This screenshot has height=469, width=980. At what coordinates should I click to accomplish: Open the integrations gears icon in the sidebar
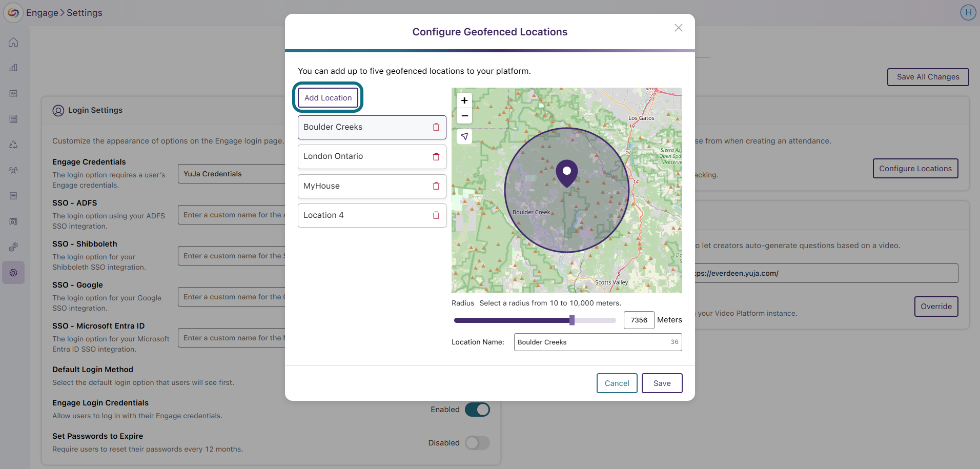13,247
